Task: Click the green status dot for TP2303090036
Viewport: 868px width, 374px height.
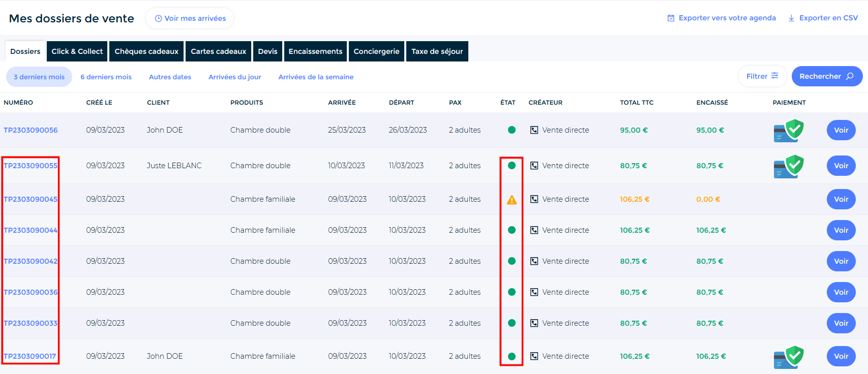Action: coord(512,292)
